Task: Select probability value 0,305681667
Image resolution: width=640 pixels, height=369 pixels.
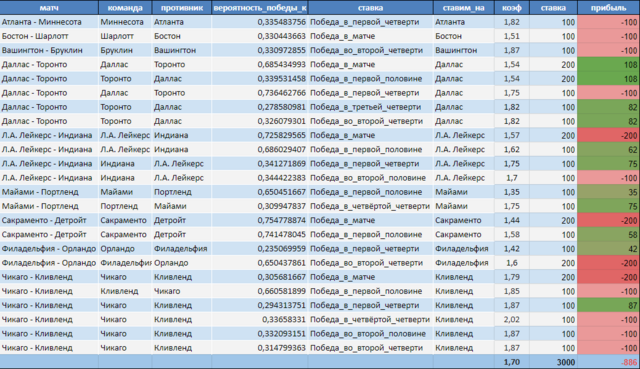Action: click(260, 277)
